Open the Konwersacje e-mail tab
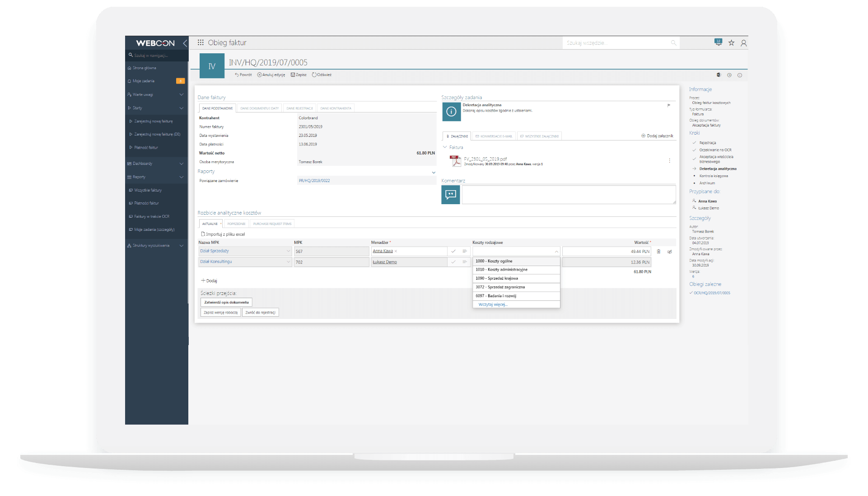Screen dimensions: 868x496 coord(494,136)
